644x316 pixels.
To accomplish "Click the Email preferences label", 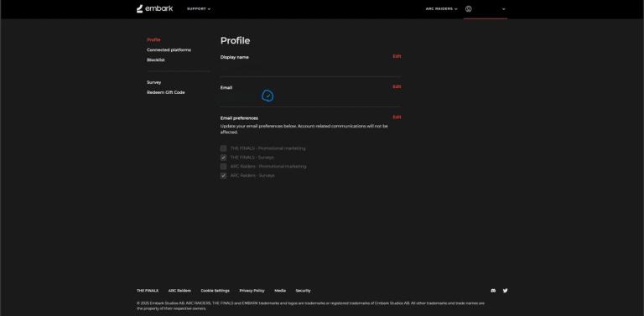I will pyautogui.click(x=239, y=118).
